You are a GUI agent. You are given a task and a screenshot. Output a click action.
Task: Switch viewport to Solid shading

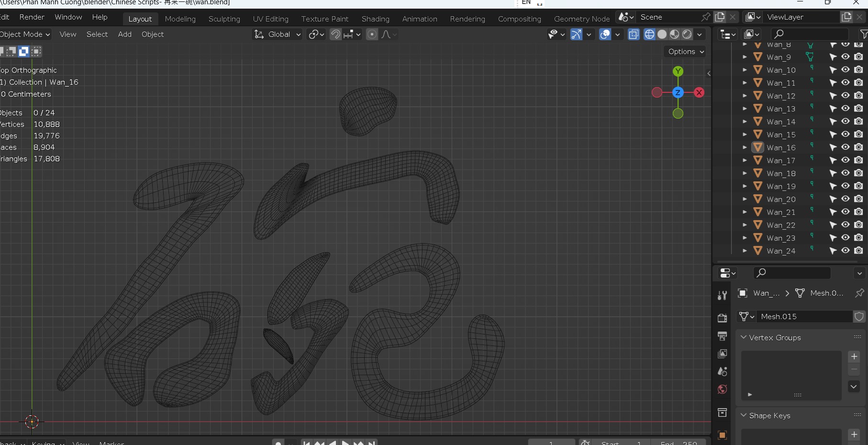click(x=662, y=34)
